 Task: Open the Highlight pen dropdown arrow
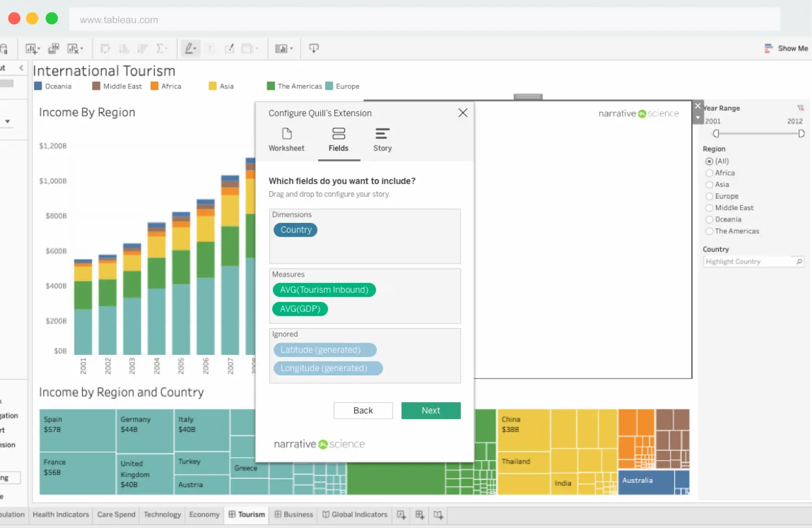pyautogui.click(x=195, y=49)
